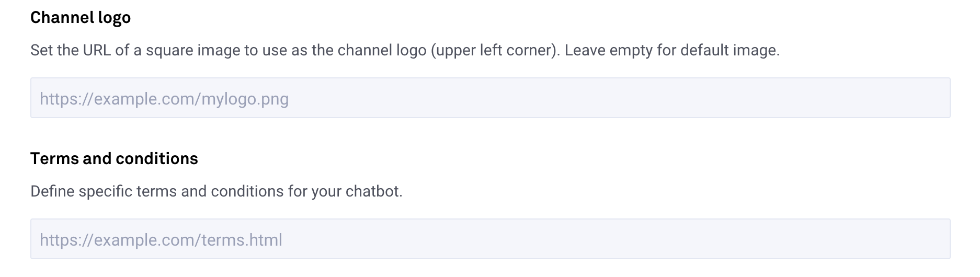The image size is (980, 277).
Task: Click the word 'logo' in Channel logo title
Action: (113, 18)
